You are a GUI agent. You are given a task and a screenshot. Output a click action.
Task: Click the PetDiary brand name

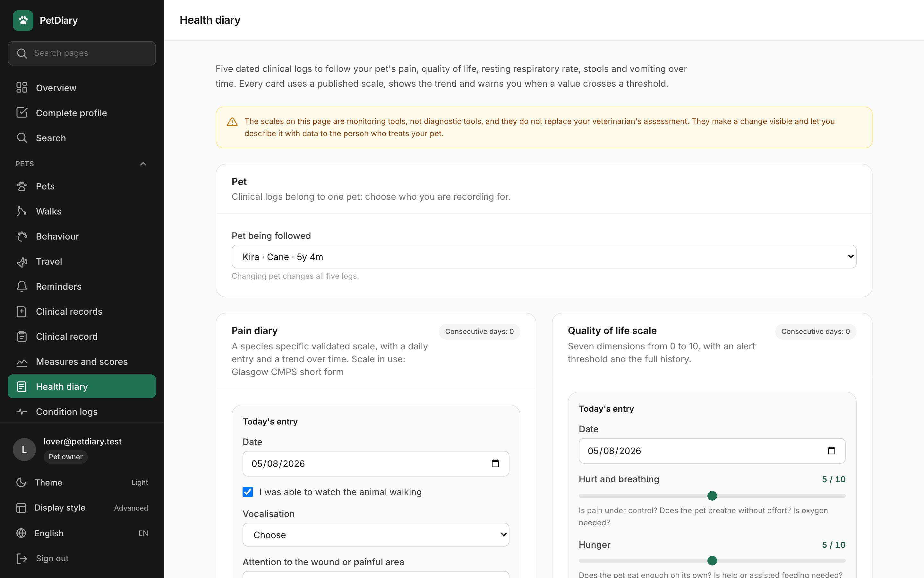click(x=59, y=20)
